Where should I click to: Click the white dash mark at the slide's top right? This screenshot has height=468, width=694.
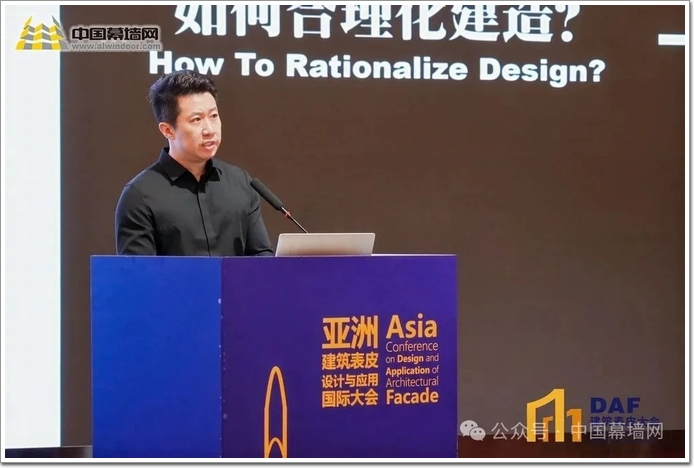pyautogui.click(x=671, y=39)
